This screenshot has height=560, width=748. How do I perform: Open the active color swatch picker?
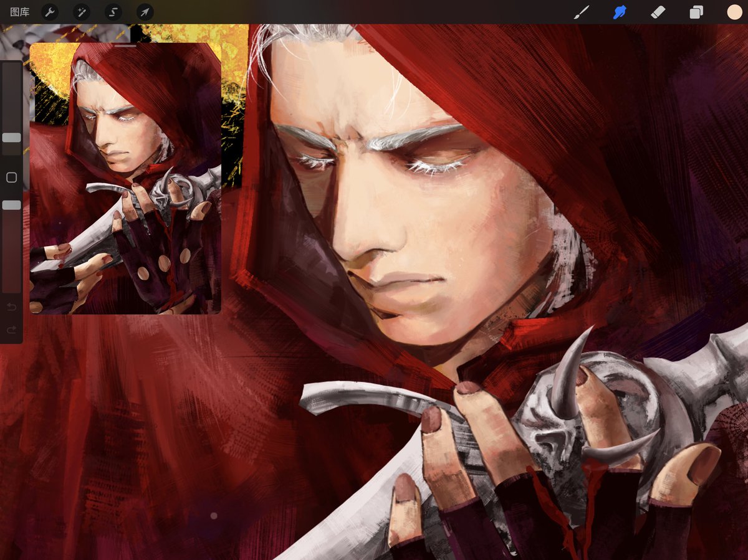[734, 12]
